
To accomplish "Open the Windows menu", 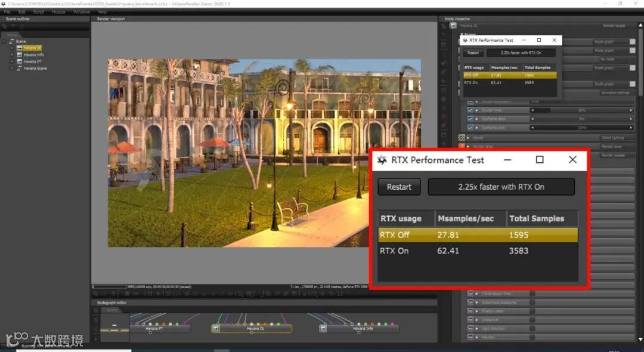I will tap(81, 12).
